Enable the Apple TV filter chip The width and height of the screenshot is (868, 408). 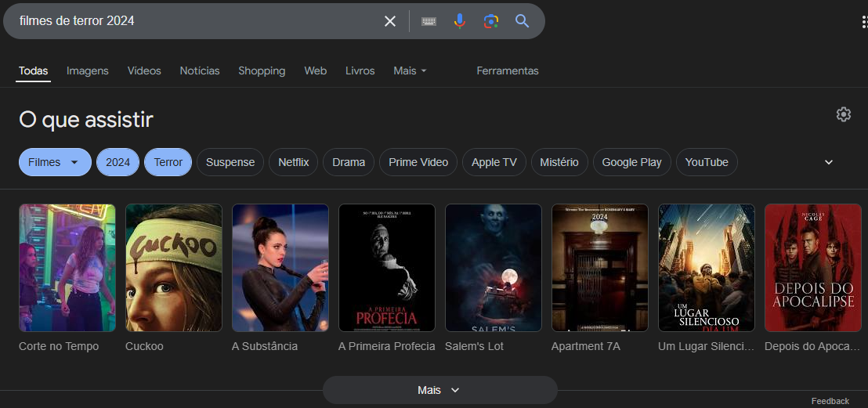click(x=494, y=162)
